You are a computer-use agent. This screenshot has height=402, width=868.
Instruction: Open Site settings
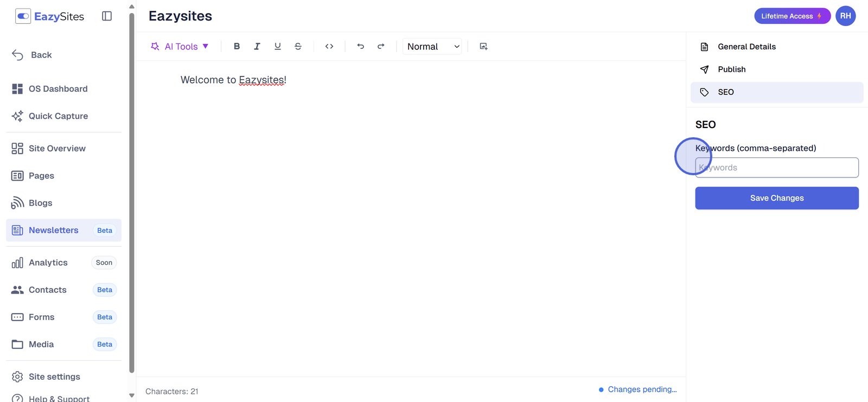pos(63,377)
